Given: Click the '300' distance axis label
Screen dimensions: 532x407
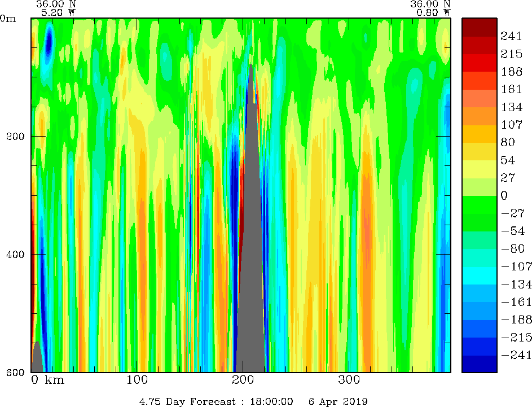Looking at the screenshot, I should [x=349, y=380].
